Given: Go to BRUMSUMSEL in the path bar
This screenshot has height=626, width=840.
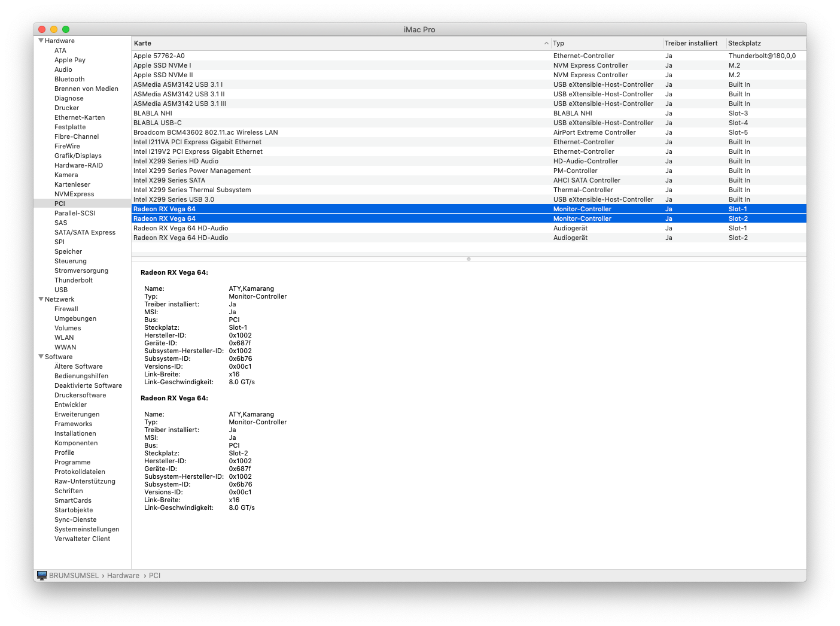Looking at the screenshot, I should (x=74, y=576).
